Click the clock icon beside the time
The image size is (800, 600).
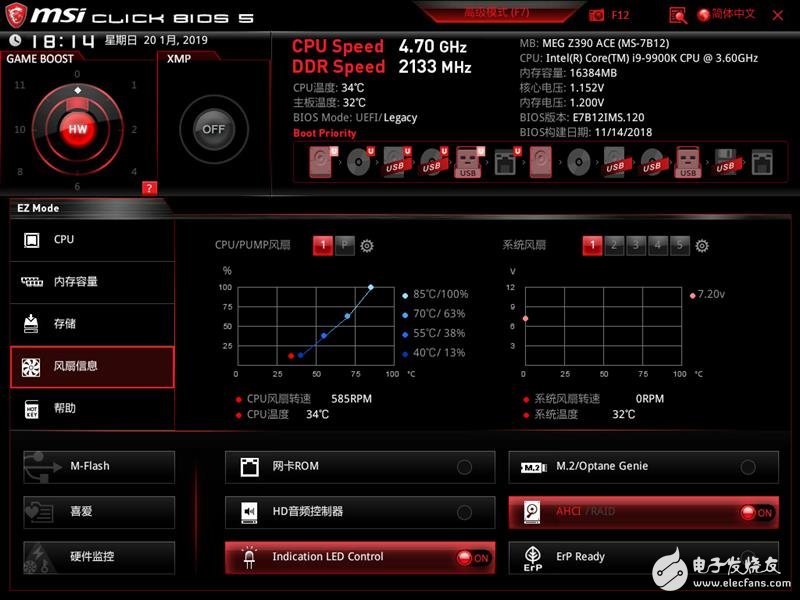[15, 40]
